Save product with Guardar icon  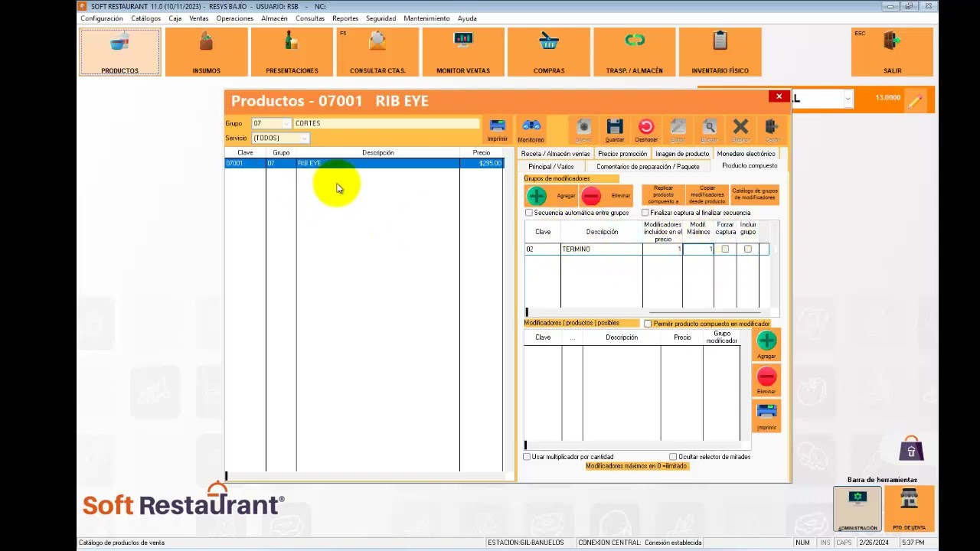(615, 129)
